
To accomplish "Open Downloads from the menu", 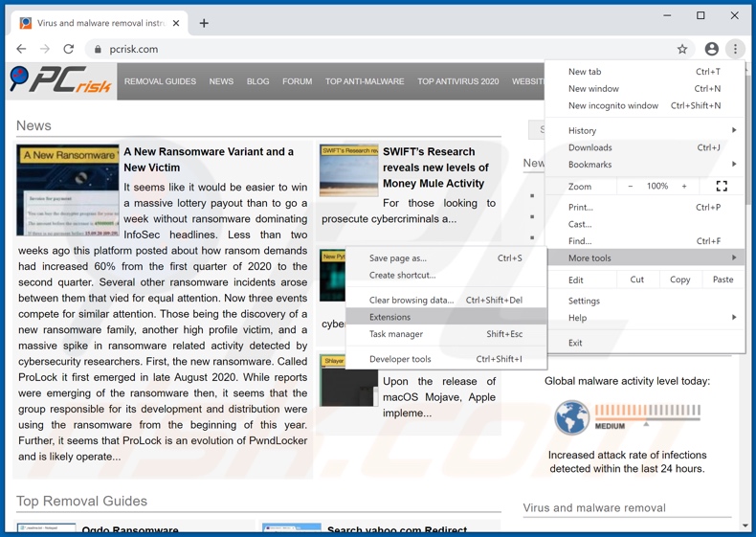I will click(x=645, y=147).
